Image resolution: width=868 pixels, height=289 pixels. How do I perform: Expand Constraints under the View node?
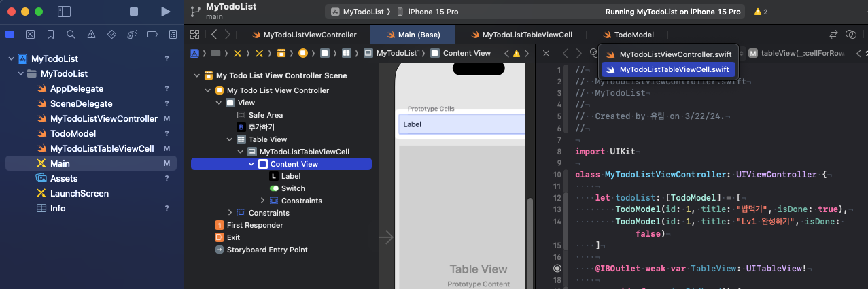pyautogui.click(x=230, y=213)
